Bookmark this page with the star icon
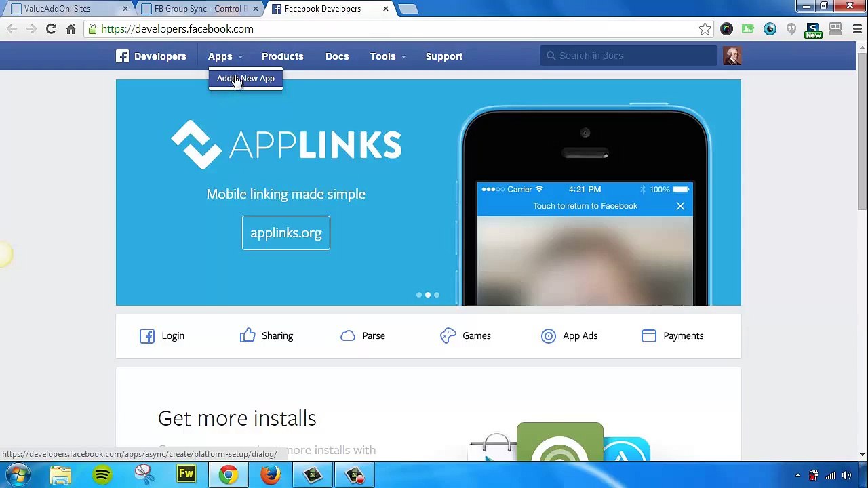Image resolution: width=868 pixels, height=488 pixels. coord(705,29)
